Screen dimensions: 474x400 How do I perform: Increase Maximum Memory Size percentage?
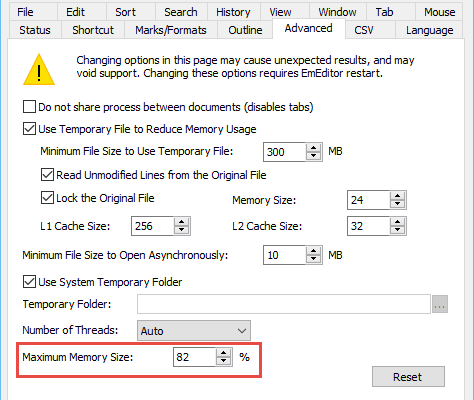[x=223, y=353]
